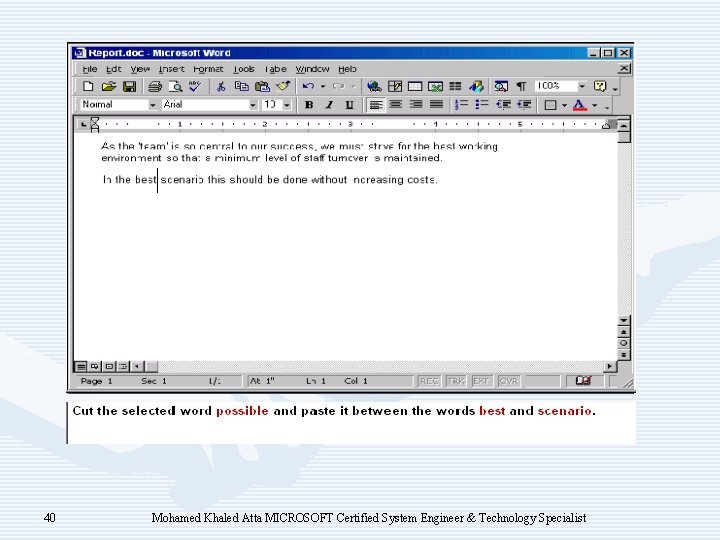The image size is (720, 540).
Task: Open Select Browse Object circle button
Action: coord(624,343)
